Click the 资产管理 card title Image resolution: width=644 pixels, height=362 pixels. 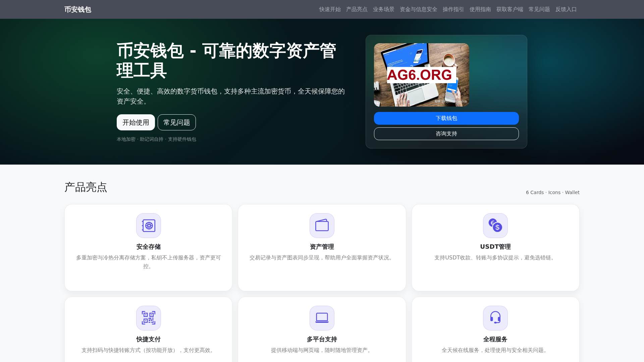pos(322,247)
